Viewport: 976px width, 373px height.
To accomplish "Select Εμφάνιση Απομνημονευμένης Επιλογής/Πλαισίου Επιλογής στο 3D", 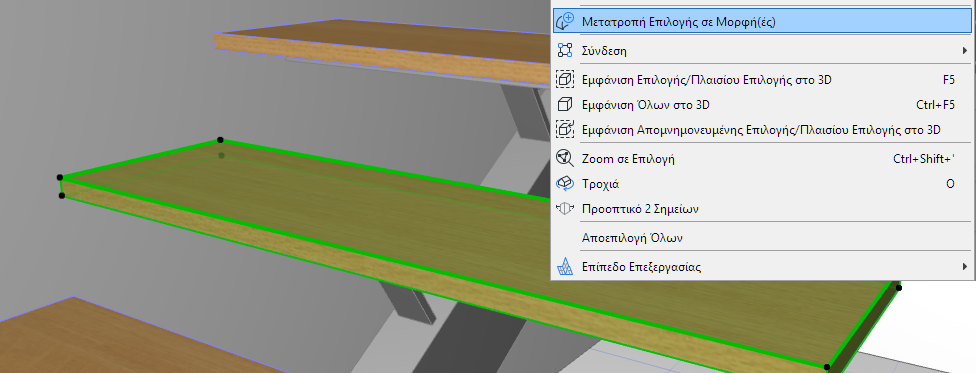I will tap(761, 130).
